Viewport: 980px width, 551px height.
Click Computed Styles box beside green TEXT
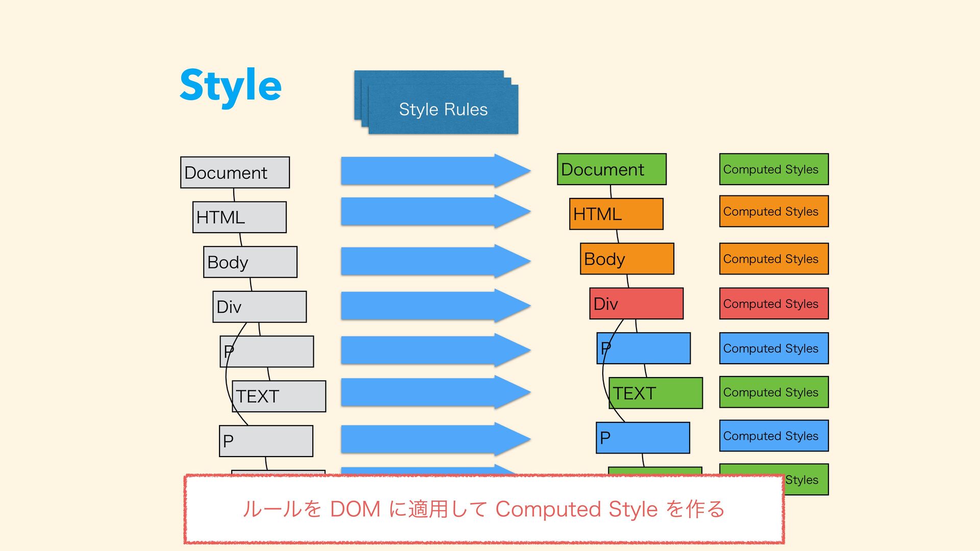[x=774, y=392]
